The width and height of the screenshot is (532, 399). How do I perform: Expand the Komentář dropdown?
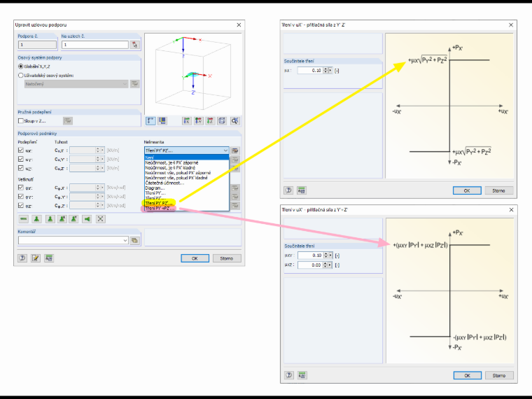[125, 241]
